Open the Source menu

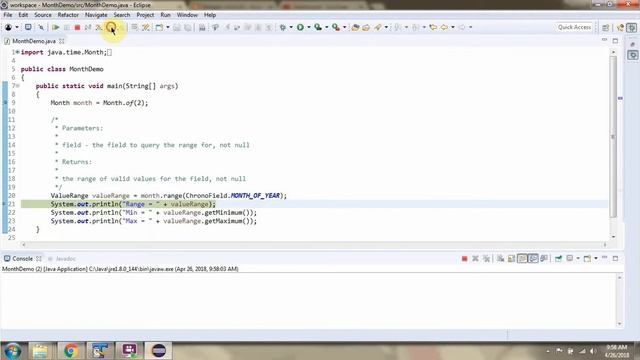coord(43,15)
